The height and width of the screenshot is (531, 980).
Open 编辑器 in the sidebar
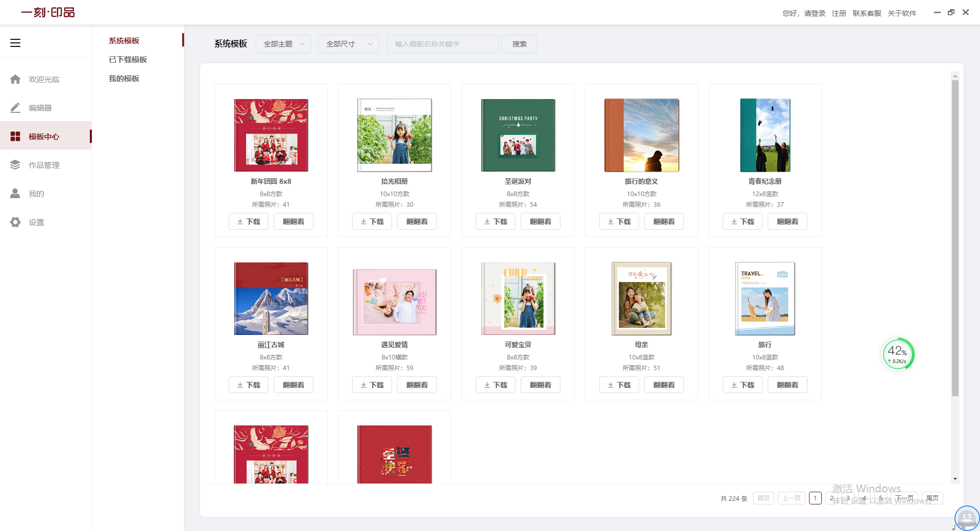pyautogui.click(x=46, y=108)
